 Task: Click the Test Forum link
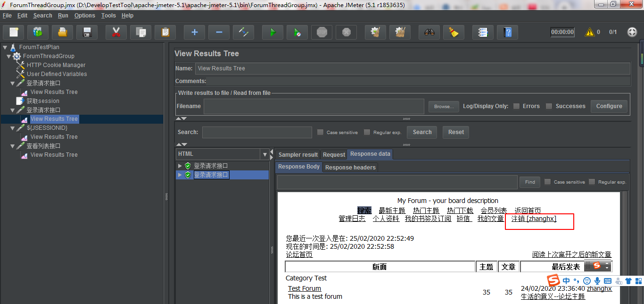(x=305, y=288)
